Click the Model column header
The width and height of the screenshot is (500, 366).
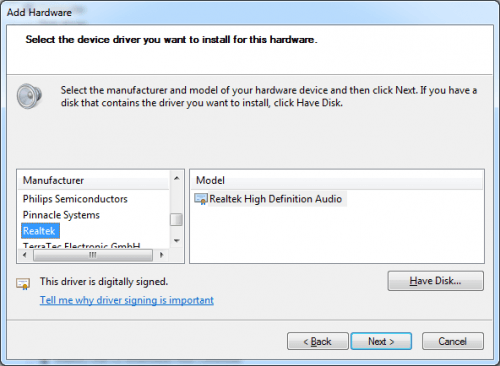tap(337, 180)
